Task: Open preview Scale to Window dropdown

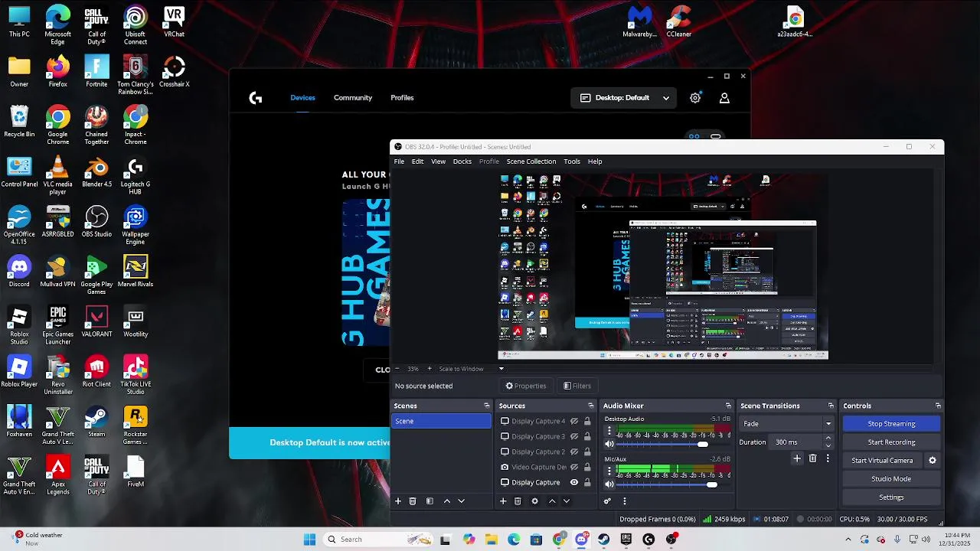Action: (x=501, y=369)
